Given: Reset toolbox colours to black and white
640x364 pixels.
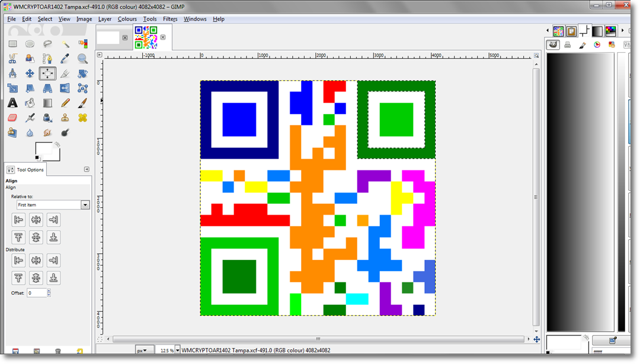Looking at the screenshot, I should coord(37,158).
